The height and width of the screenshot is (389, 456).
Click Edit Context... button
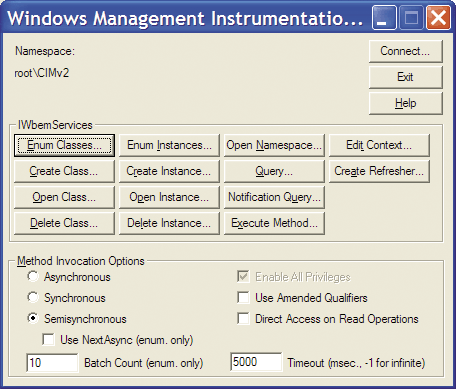[379, 145]
